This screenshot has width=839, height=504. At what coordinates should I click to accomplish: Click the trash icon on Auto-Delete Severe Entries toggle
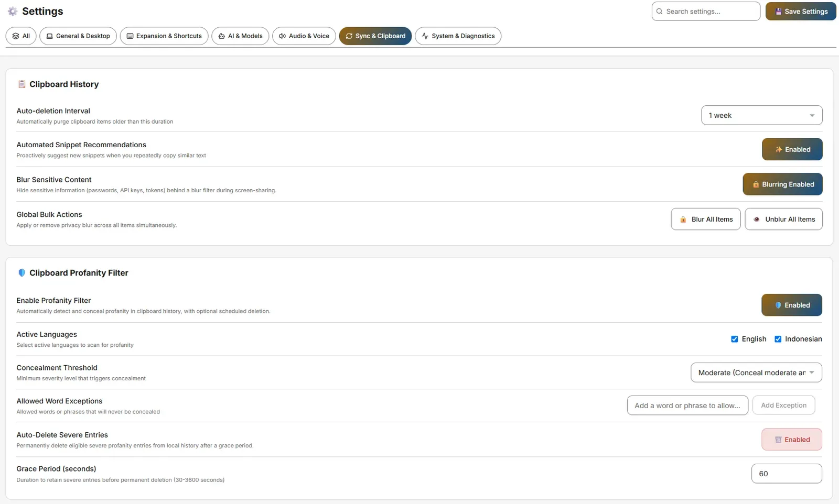tap(779, 440)
